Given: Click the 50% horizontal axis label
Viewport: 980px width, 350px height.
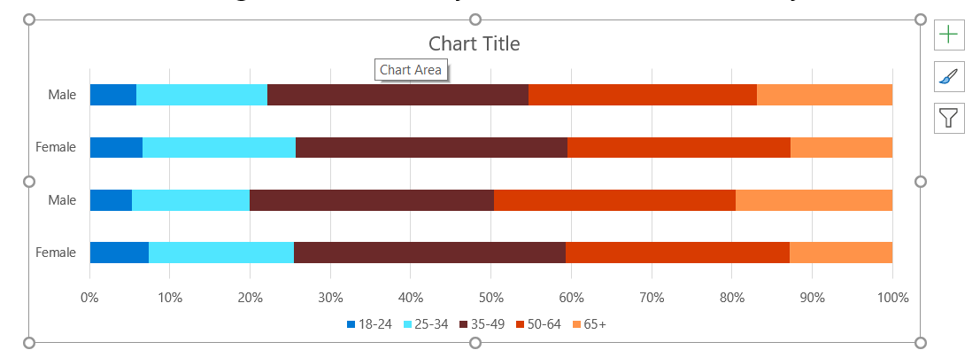Looking at the screenshot, I should (x=490, y=298).
